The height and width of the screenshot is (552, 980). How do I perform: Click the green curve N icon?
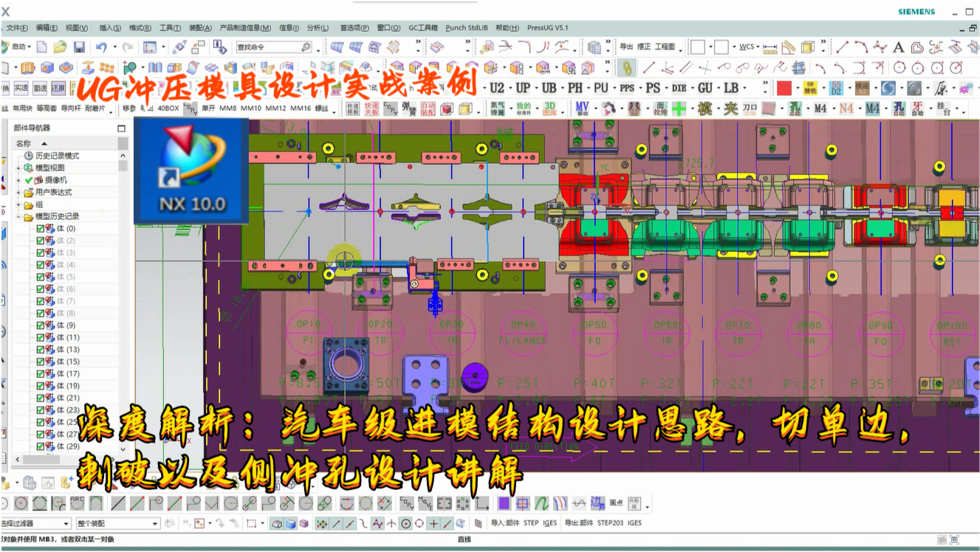click(x=541, y=503)
